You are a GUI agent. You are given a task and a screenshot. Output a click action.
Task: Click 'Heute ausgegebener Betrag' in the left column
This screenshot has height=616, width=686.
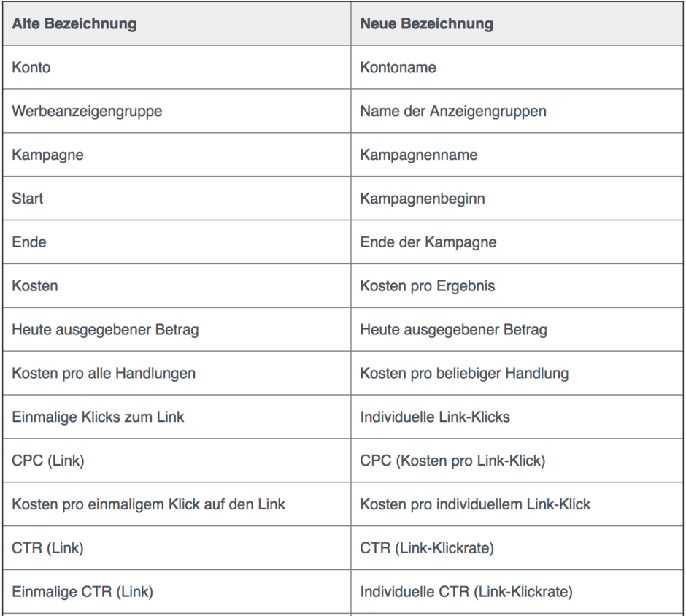coord(105,330)
